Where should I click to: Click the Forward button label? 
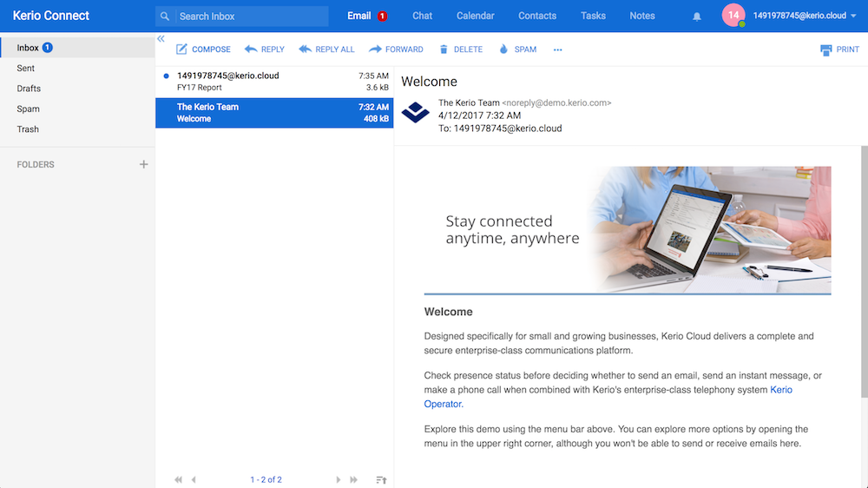pyautogui.click(x=404, y=49)
